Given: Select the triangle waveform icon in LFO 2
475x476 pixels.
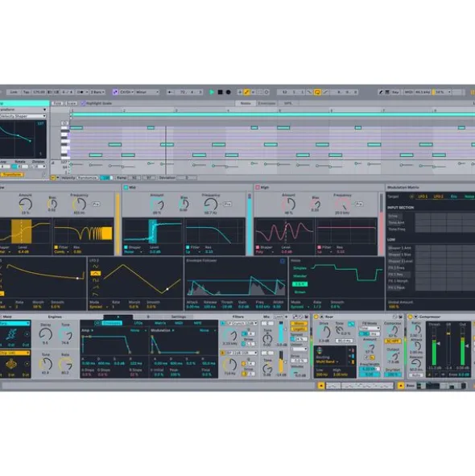Looking at the screenshot, I should (x=96, y=274).
